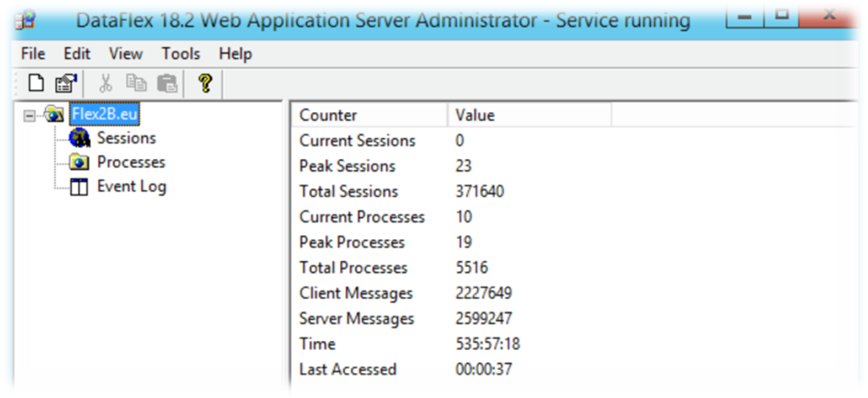Open the Tools menu
This screenshot has height=398, width=868.
180,53
